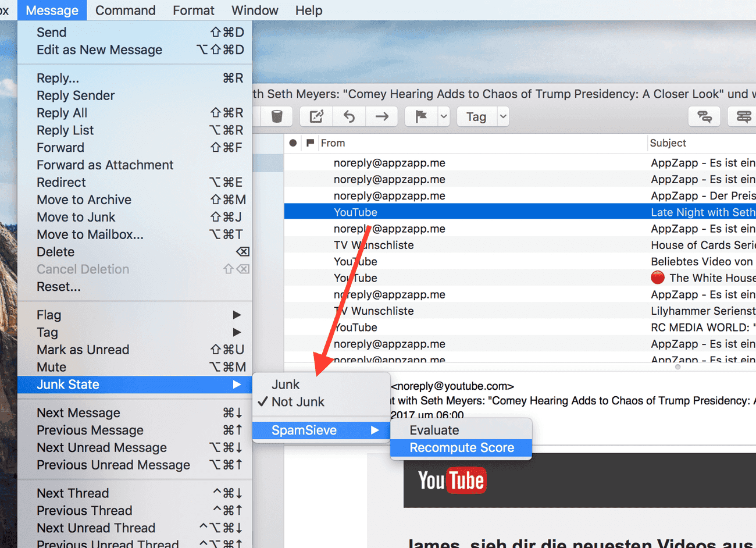Select the RC MEDIA WORLD message row
The height and width of the screenshot is (548, 756).
520,328
